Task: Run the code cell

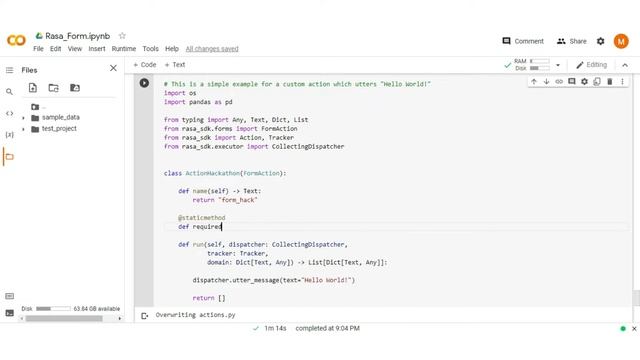Action: click(144, 83)
